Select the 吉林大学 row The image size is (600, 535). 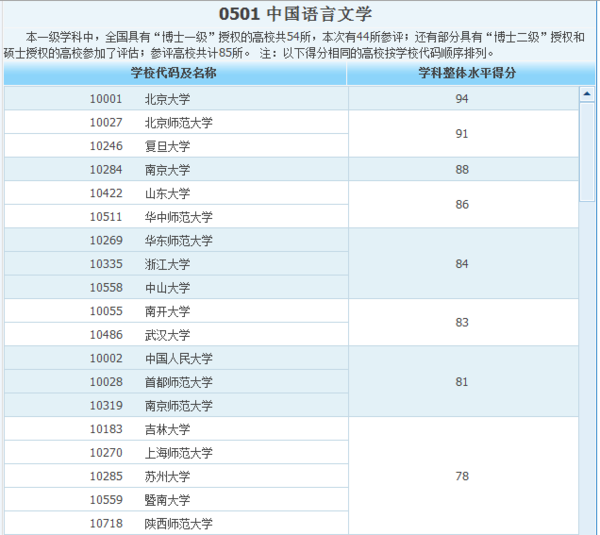click(176, 429)
